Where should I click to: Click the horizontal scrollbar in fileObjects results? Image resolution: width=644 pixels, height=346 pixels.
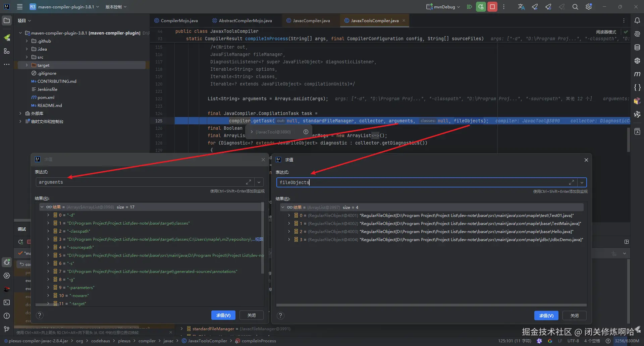click(x=431, y=305)
